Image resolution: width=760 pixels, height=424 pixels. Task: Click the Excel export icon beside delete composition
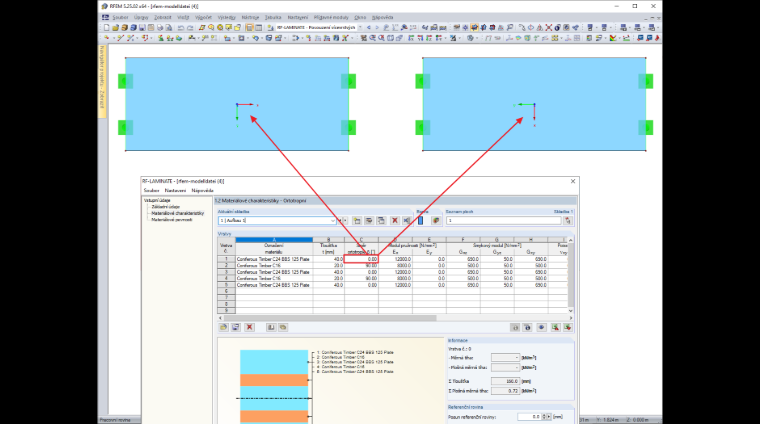[x=407, y=220]
